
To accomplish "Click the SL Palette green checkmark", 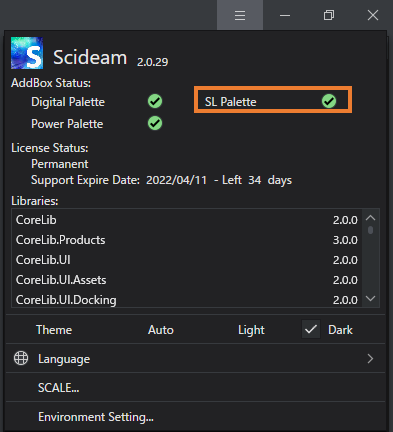I will point(329,101).
